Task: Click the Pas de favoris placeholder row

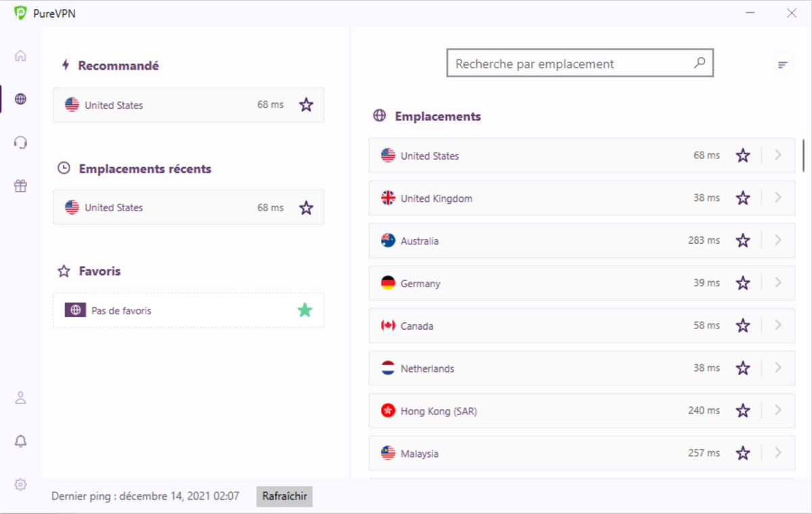Action: [x=188, y=310]
